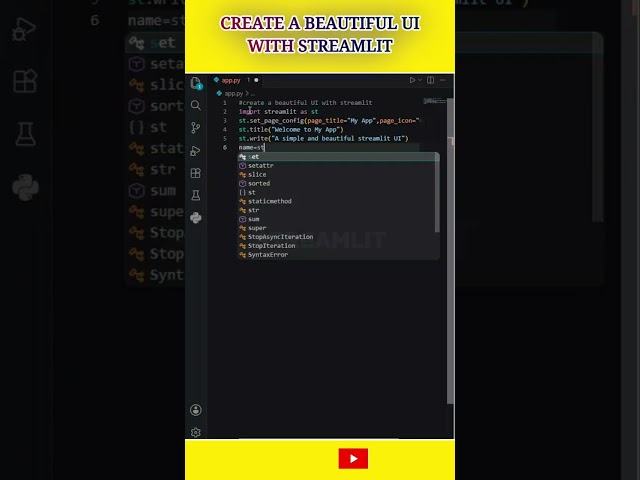640x480 pixels.
Task: Open the editor More Actions ellipsis
Action: tap(443, 80)
